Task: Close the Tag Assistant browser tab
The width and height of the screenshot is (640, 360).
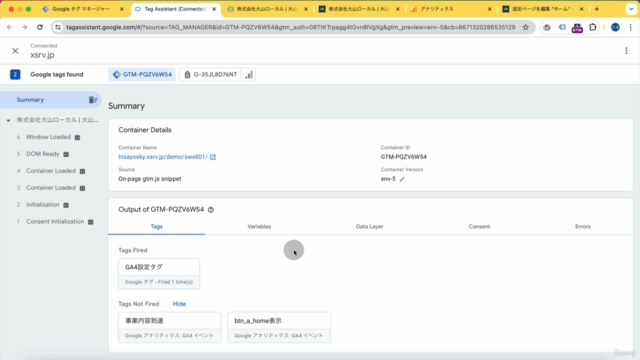Action: [214, 9]
